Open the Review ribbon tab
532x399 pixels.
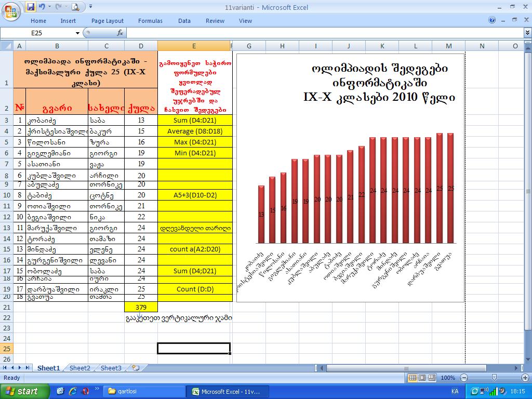coord(215,21)
